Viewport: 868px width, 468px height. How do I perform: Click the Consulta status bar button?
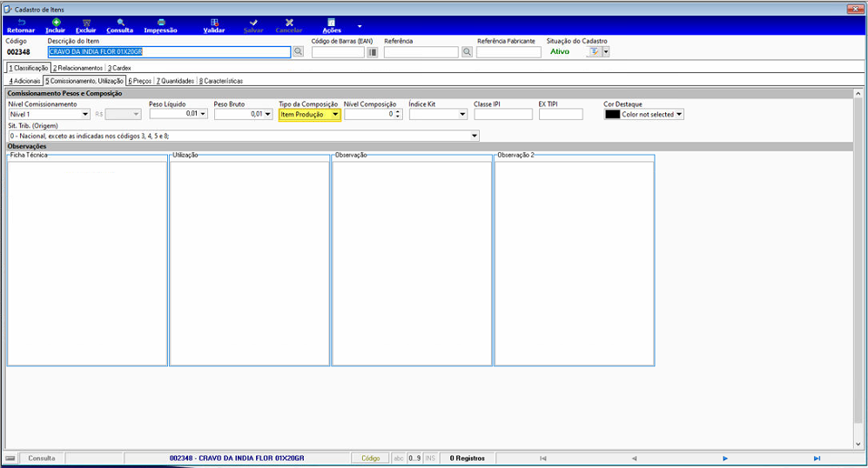(42, 458)
